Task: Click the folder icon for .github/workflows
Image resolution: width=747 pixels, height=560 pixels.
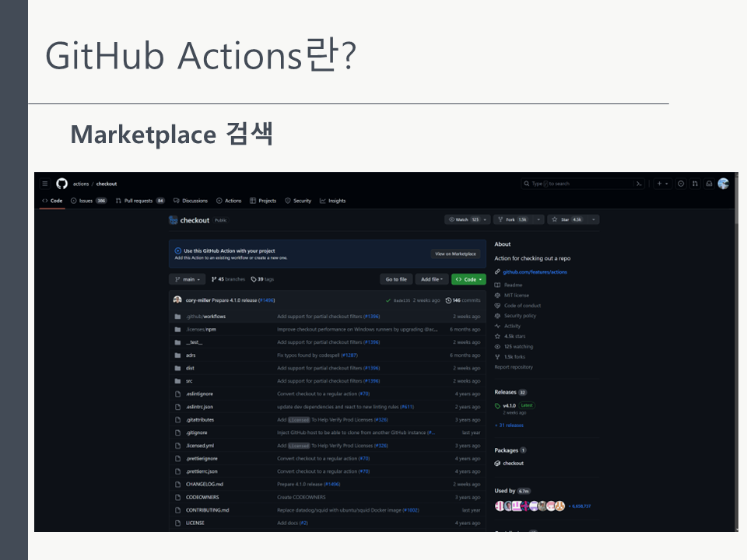Action: tap(177, 317)
